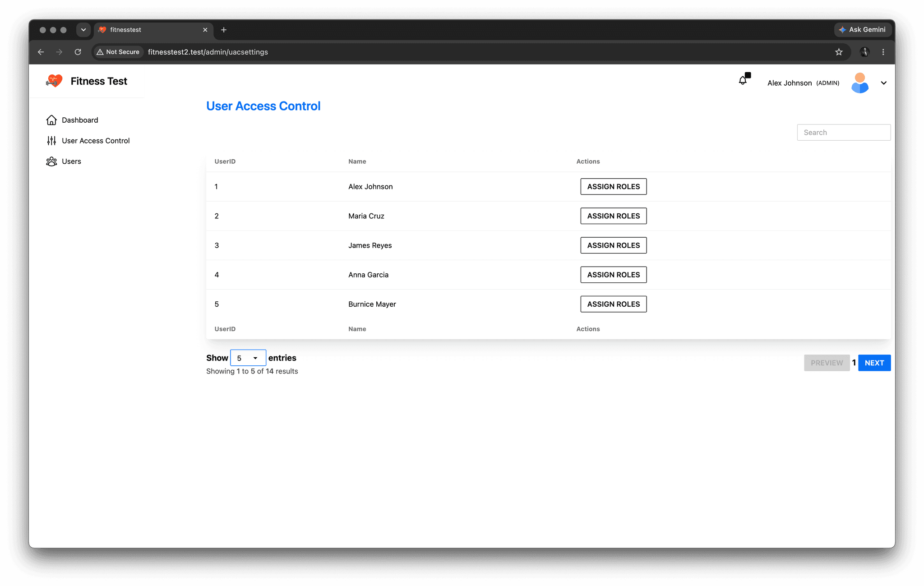Sort by UserID column header at the top of the table
This screenshot has height=586, width=924.
pyautogui.click(x=225, y=161)
